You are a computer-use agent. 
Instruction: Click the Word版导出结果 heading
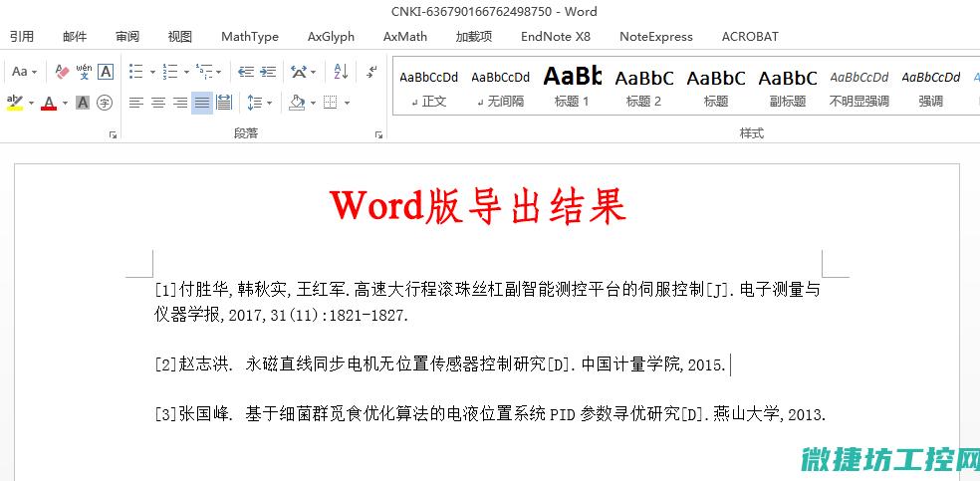478,205
